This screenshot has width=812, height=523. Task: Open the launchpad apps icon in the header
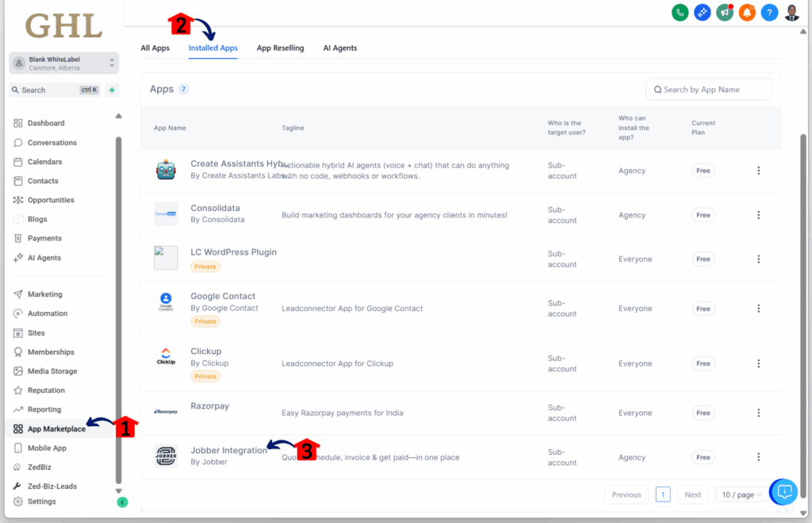click(702, 13)
